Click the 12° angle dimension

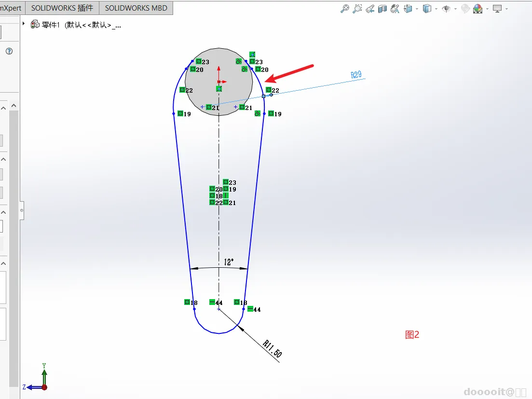(229, 262)
